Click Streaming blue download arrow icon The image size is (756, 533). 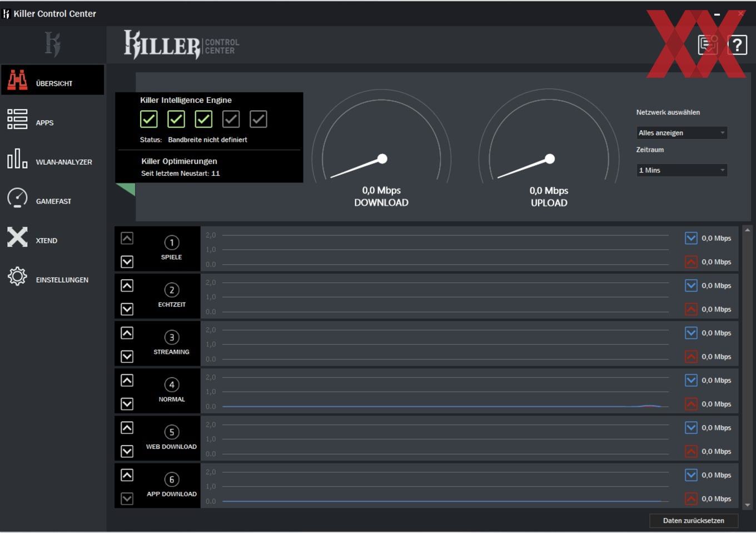pyautogui.click(x=691, y=333)
